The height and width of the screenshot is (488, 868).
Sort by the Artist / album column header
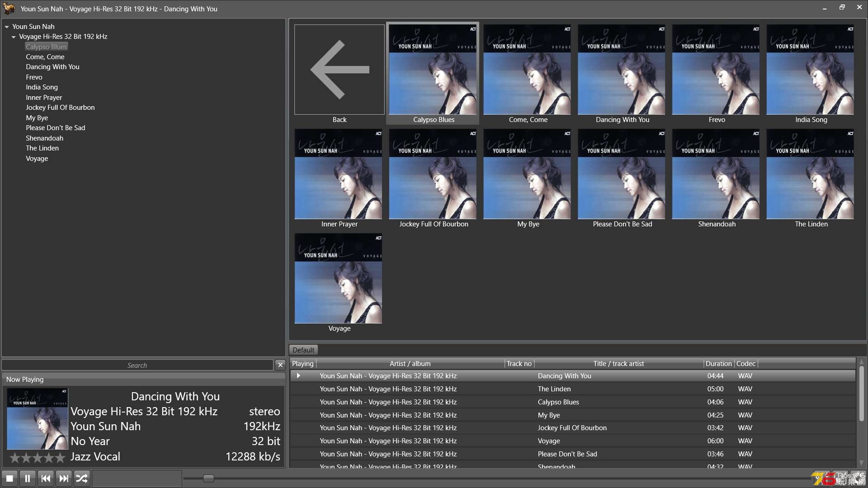pos(410,363)
